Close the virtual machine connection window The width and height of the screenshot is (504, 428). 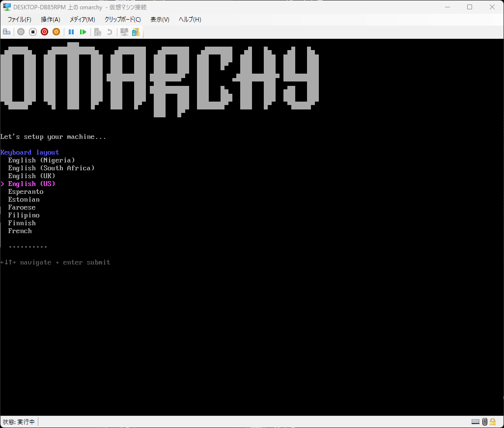(x=492, y=7)
